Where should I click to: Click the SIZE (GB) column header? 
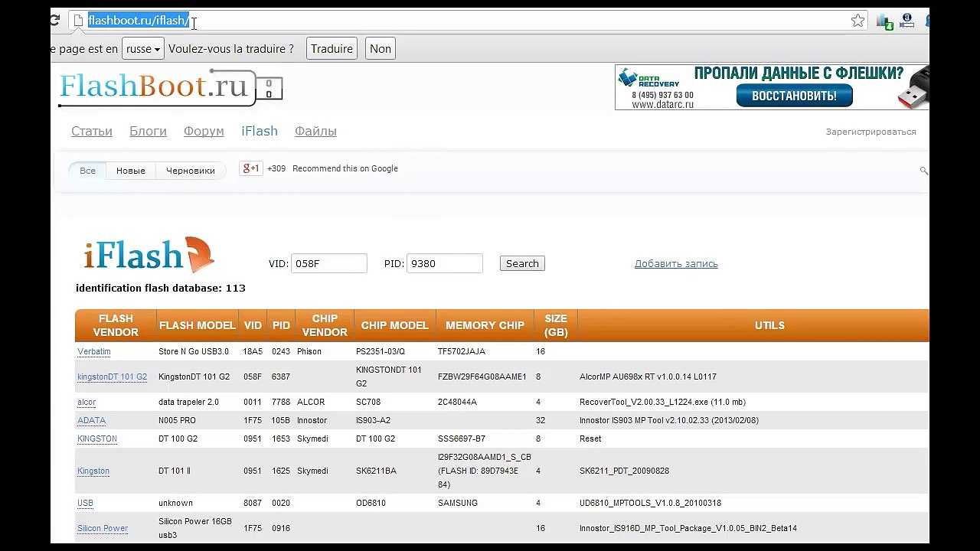(556, 325)
